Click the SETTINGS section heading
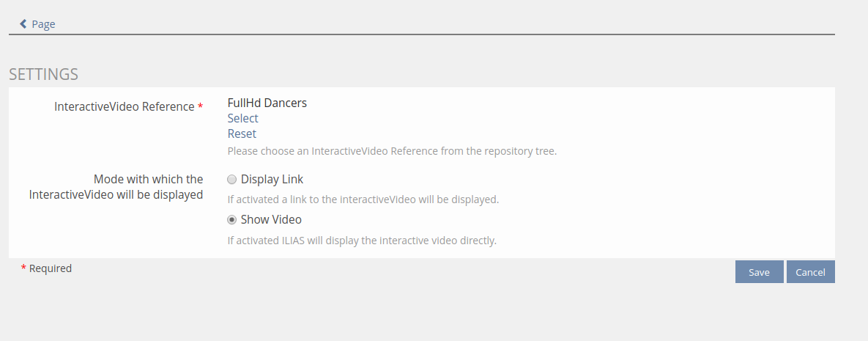The image size is (868, 341). (x=43, y=74)
